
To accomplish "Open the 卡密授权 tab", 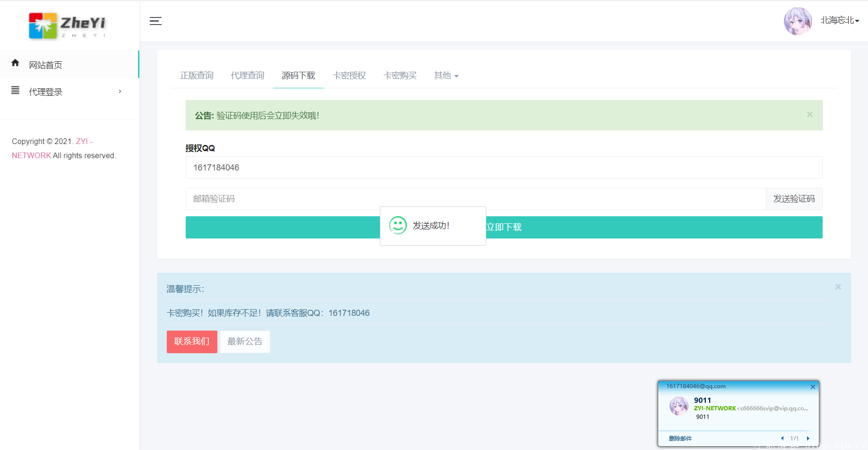I will (349, 76).
